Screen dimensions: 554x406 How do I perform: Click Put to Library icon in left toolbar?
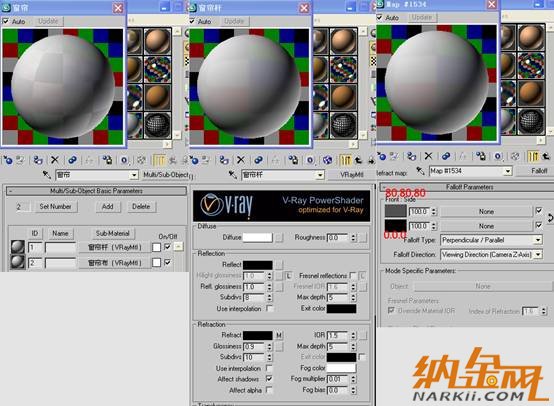107,160
